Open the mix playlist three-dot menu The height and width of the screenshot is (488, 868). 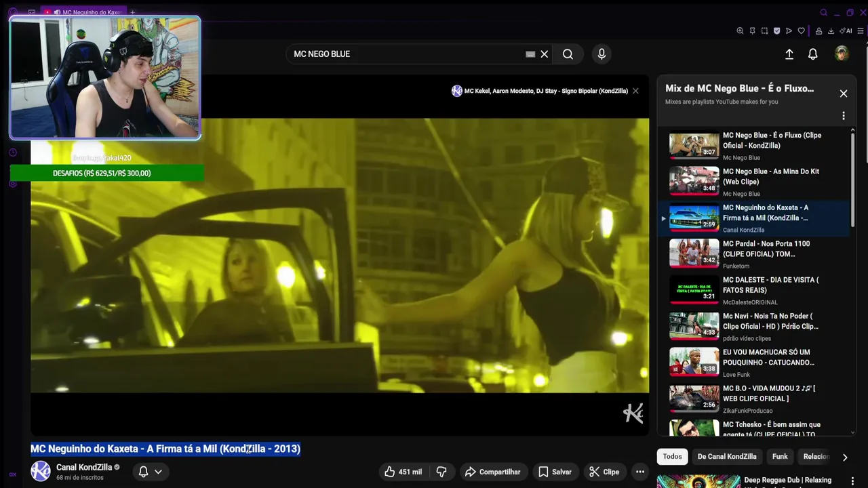coord(844,116)
